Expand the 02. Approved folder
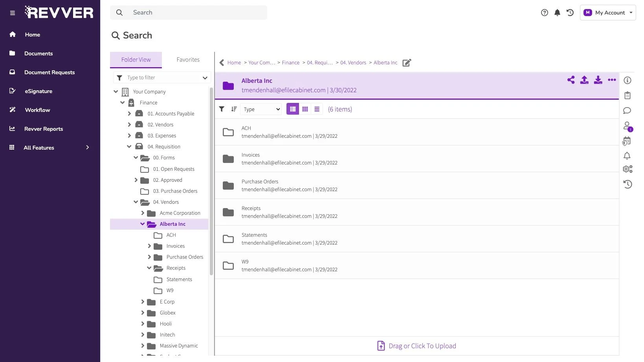Screen dimensions: 644x362 136,180
